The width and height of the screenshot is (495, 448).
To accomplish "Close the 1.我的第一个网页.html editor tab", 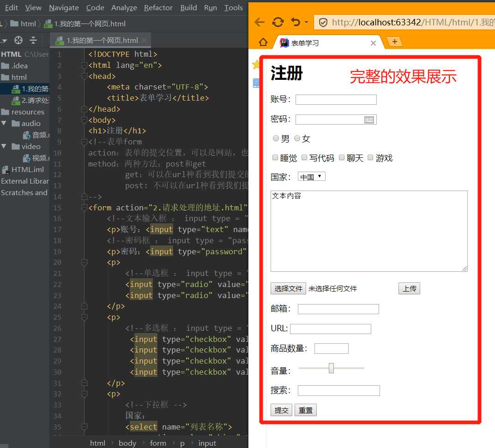I will point(144,40).
